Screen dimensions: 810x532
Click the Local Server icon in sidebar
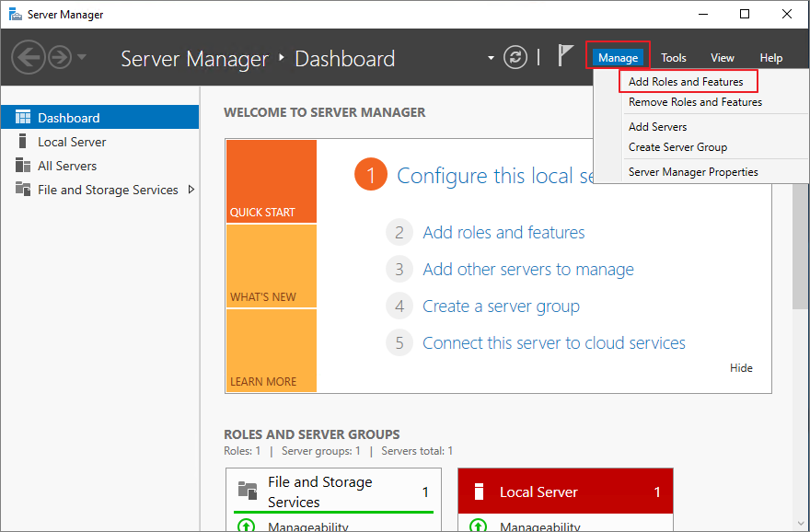[x=22, y=141]
